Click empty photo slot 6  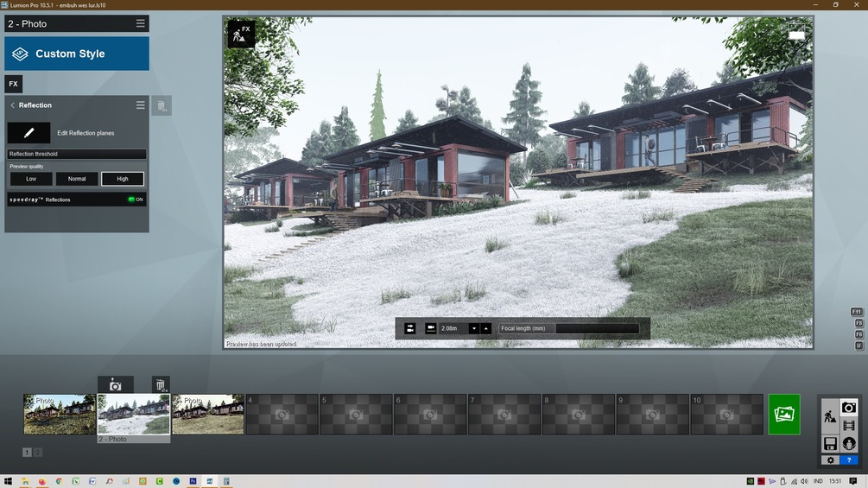(430, 414)
